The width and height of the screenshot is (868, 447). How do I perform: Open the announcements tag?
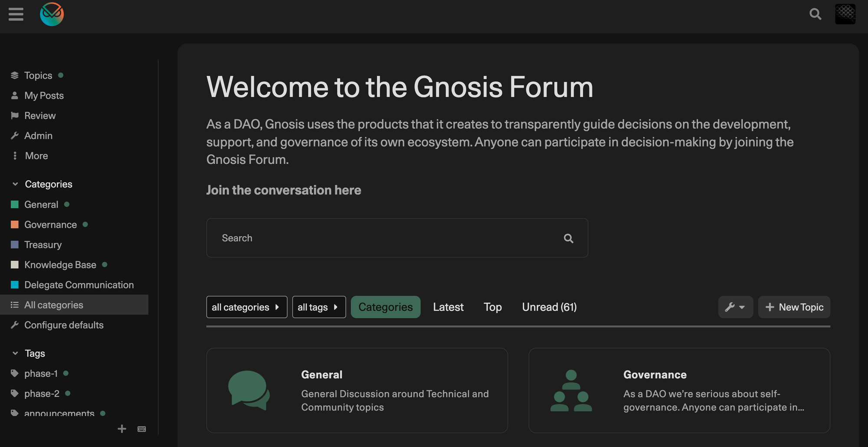click(59, 413)
